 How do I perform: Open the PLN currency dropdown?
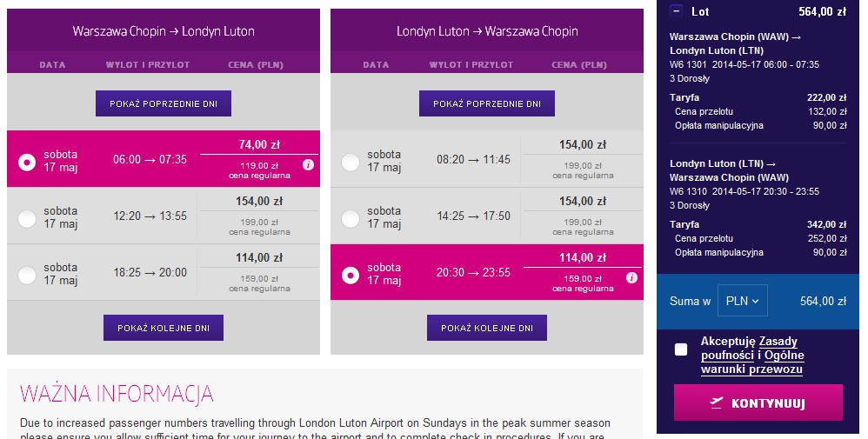743,301
